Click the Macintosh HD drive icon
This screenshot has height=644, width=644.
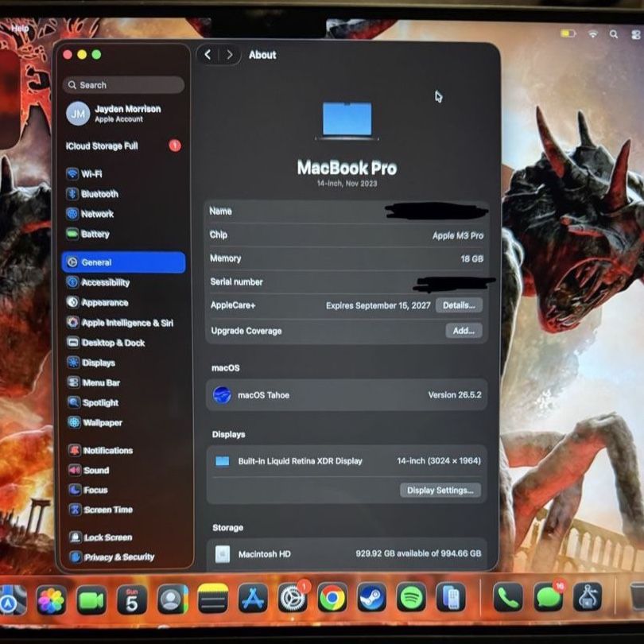pos(223,554)
